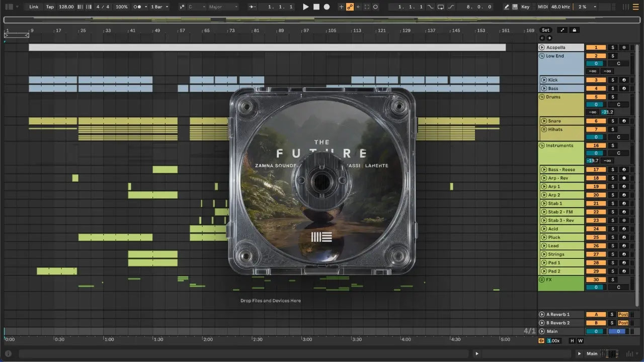Solo the Kick track

point(613,80)
